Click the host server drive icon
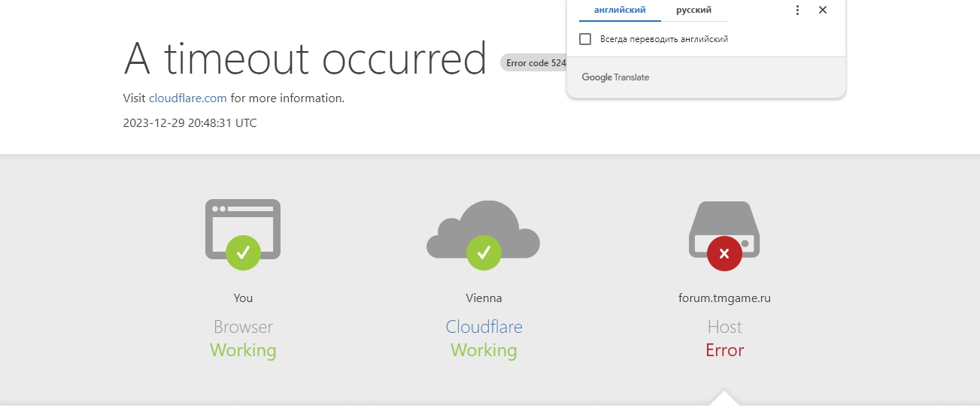 (724, 224)
